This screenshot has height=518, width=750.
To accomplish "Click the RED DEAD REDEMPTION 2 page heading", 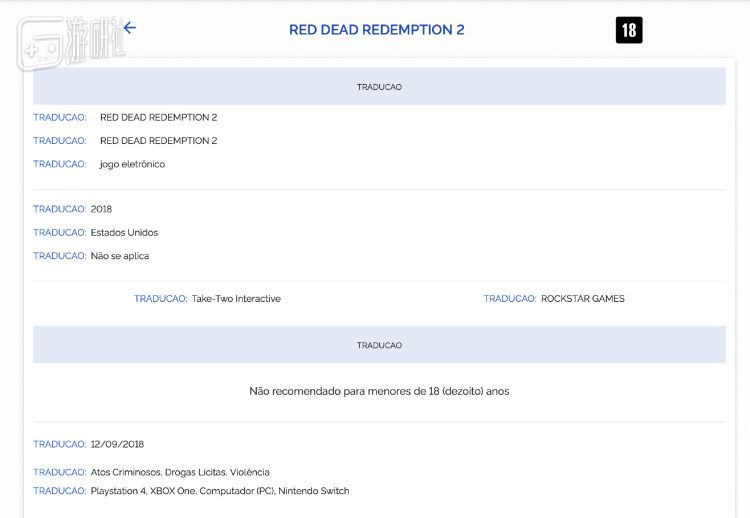I will click(376, 30).
